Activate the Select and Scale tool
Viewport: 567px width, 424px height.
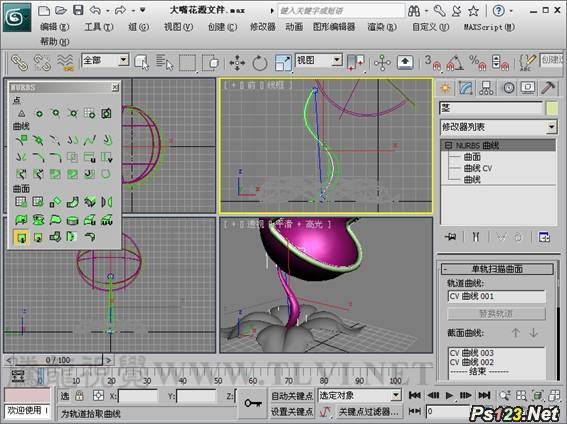click(x=283, y=63)
